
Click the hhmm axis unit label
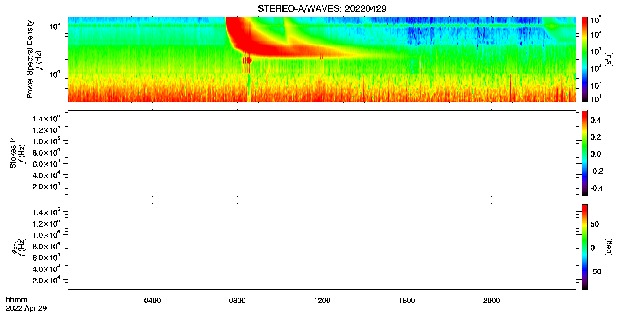(x=17, y=300)
